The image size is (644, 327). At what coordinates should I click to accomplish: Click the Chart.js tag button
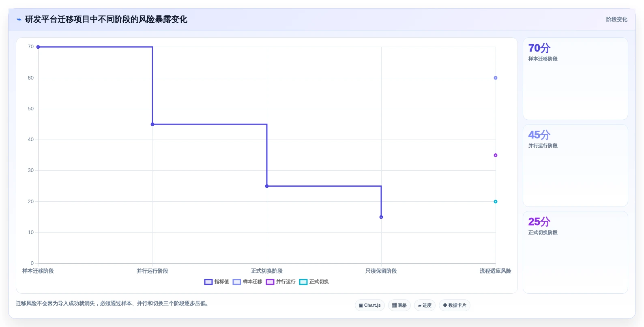click(x=370, y=305)
